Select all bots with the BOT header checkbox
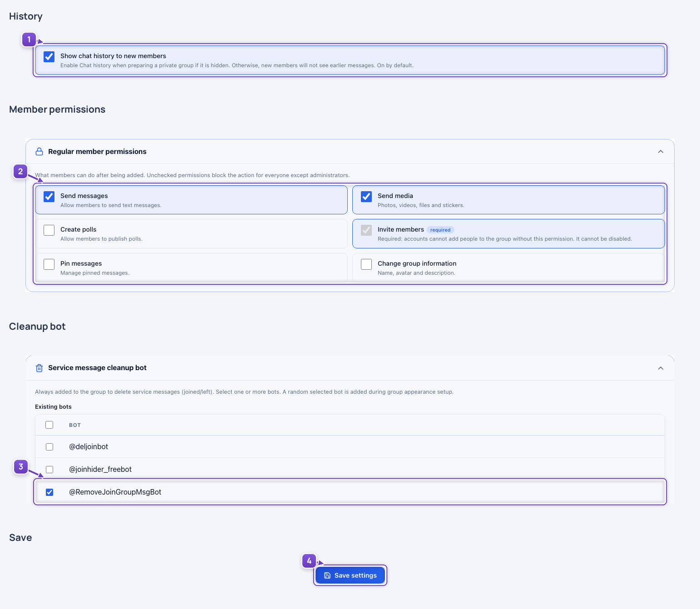 [x=49, y=425]
